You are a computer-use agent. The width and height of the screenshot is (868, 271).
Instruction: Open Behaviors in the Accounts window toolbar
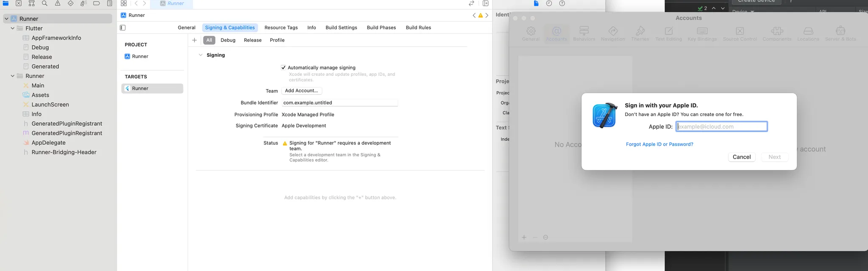click(584, 34)
